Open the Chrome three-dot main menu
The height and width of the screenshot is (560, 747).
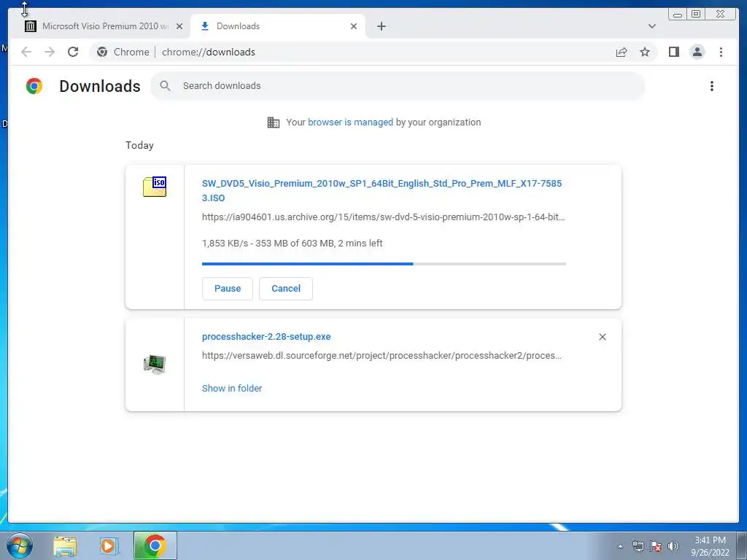click(721, 52)
